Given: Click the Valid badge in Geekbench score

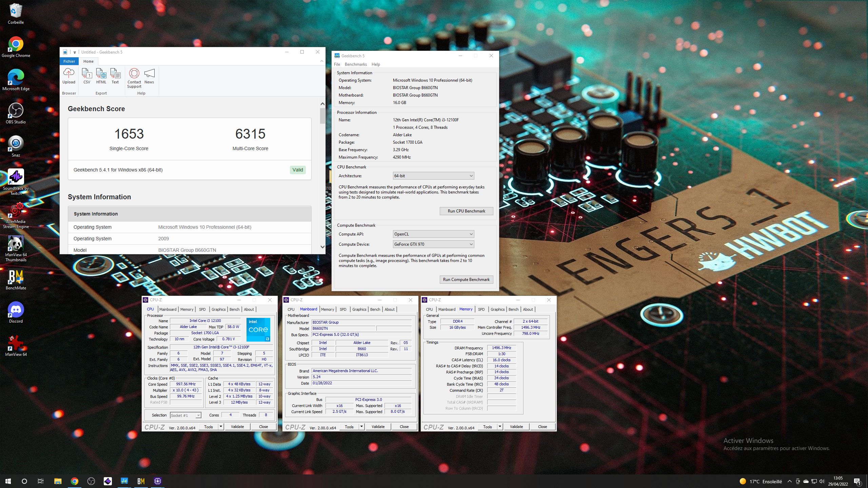Looking at the screenshot, I should 298,170.
